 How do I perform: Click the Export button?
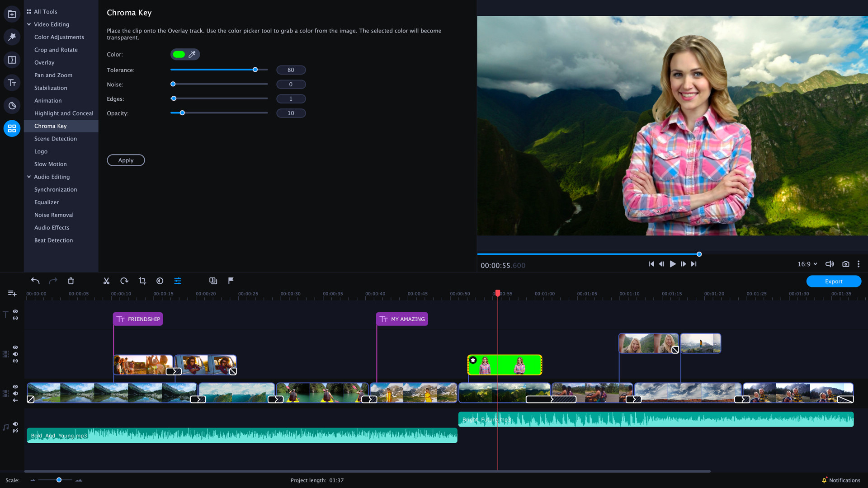(833, 281)
